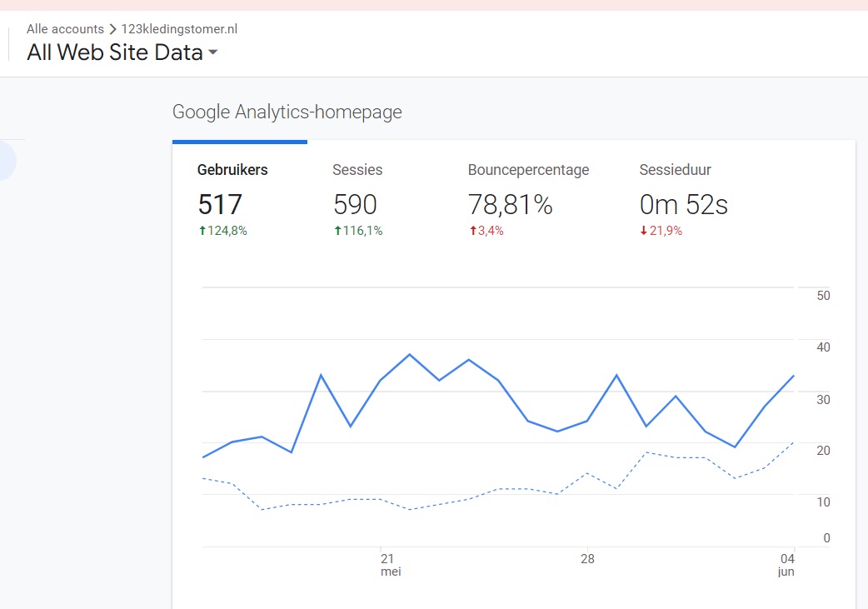Click the solid line's highest peak
868x609 pixels.
(410, 354)
